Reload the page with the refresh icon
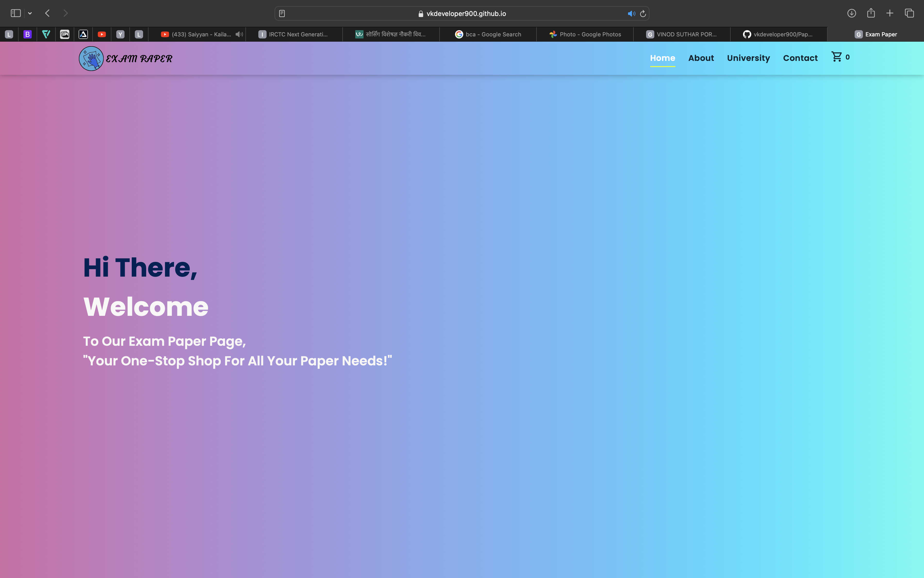 (x=643, y=13)
